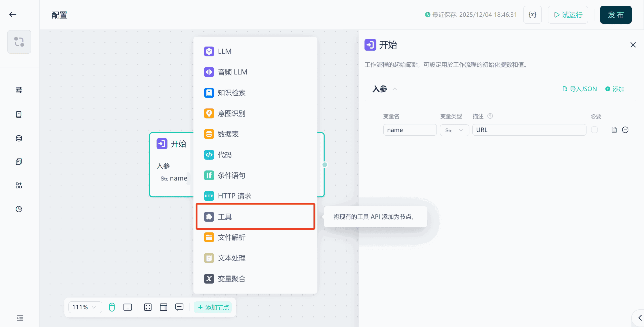
Task: Click Str. name parameter in 开始 node
Action: pos(174,178)
